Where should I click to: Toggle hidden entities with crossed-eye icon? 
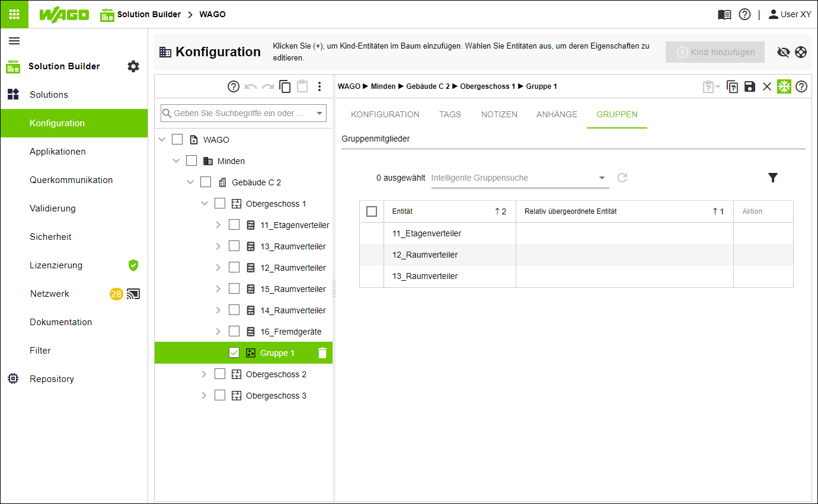click(784, 52)
